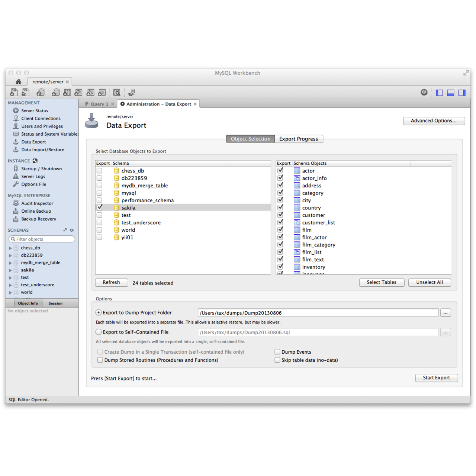The width and height of the screenshot is (476, 476).
Task: Click the create new schema toolbar icon
Action: [x=56, y=93]
